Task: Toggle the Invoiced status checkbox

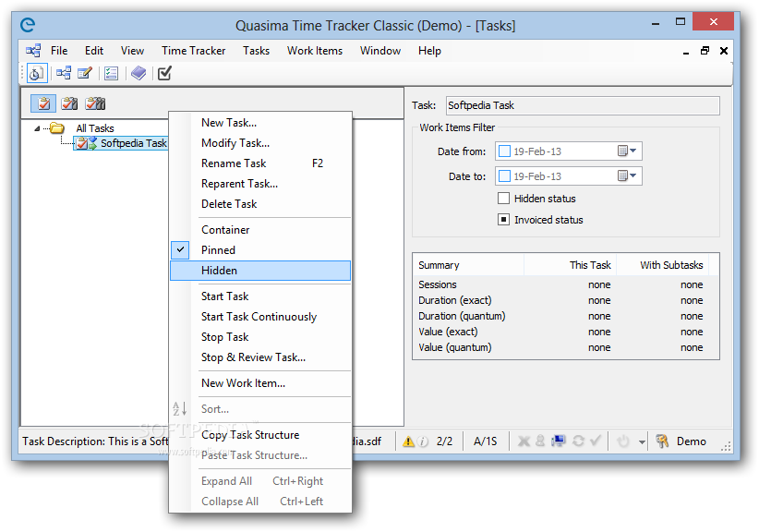Action: coord(503,220)
